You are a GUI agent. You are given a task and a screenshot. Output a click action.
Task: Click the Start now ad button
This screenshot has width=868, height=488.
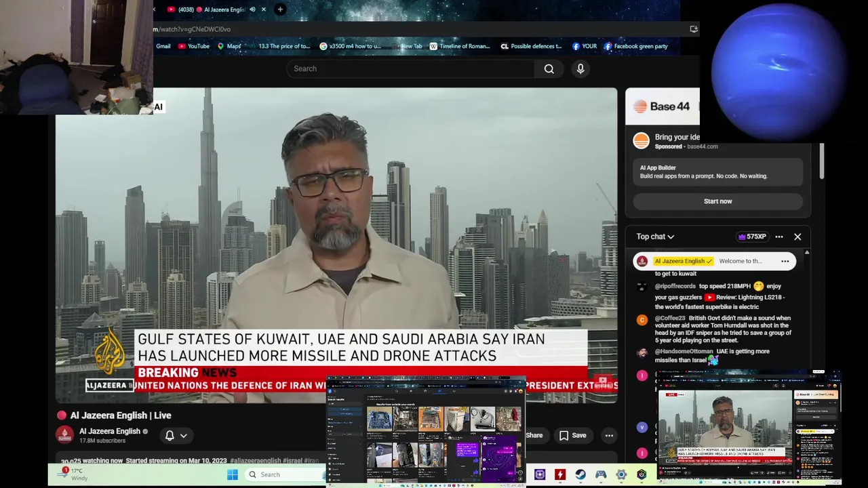coord(717,201)
